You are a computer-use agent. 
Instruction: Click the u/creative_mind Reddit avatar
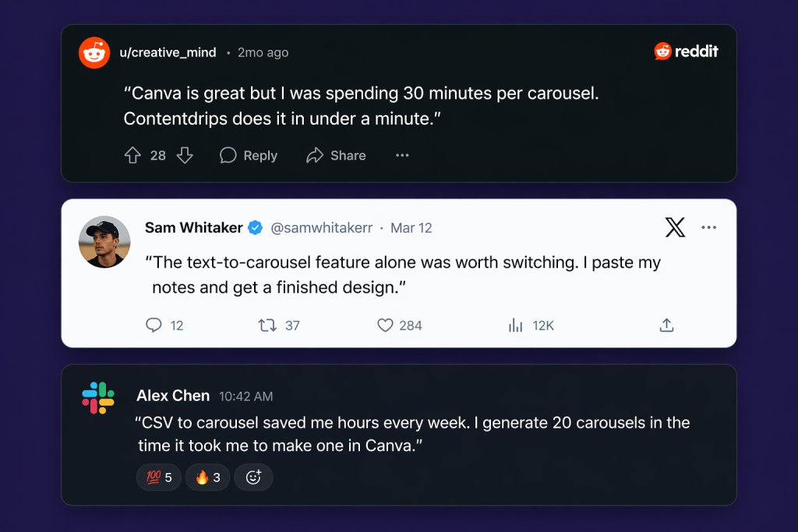click(94, 52)
